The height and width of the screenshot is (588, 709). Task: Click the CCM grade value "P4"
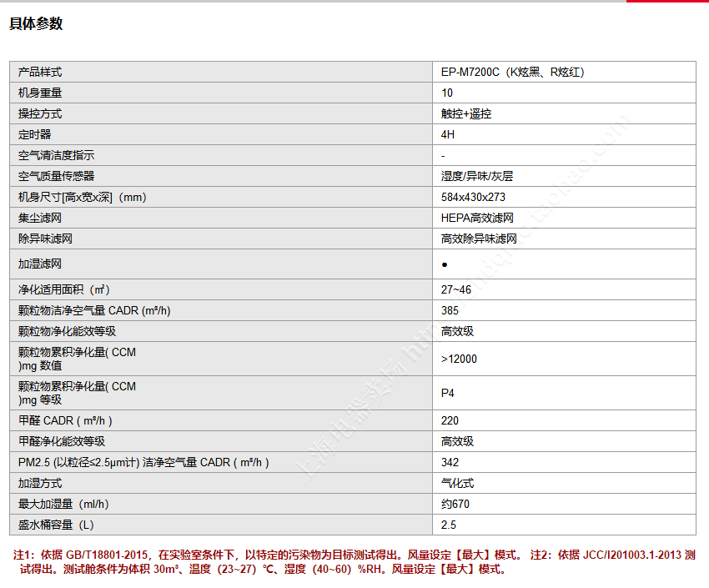click(x=447, y=393)
